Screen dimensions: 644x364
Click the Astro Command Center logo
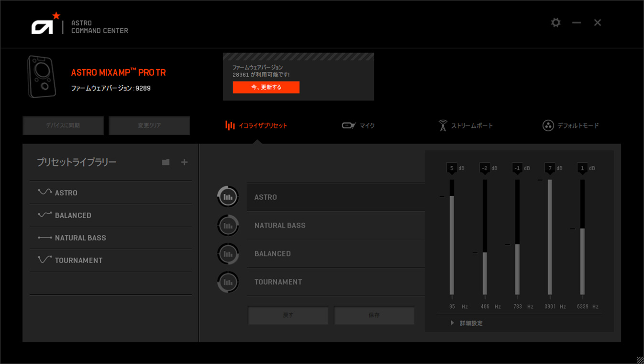80,23
